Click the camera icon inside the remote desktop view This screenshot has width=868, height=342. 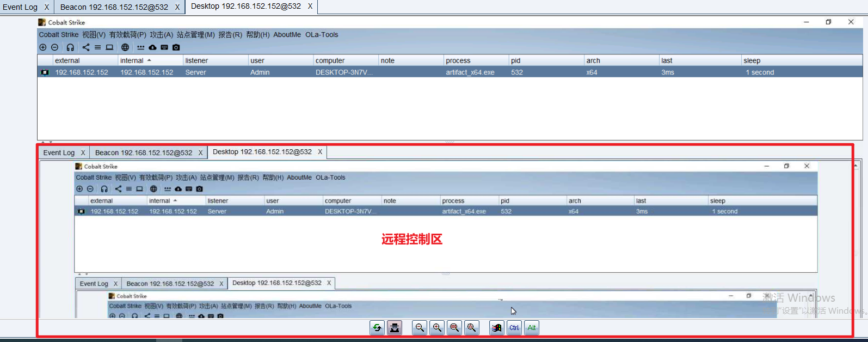[200, 189]
